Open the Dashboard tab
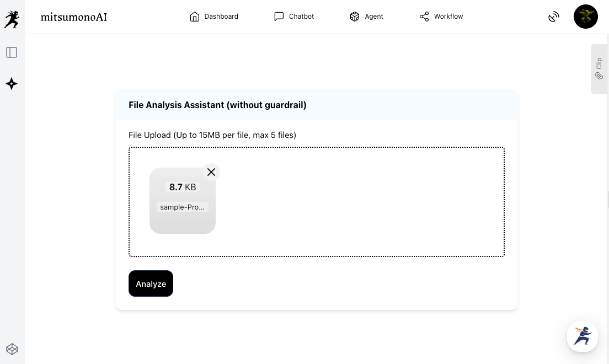 pos(213,17)
